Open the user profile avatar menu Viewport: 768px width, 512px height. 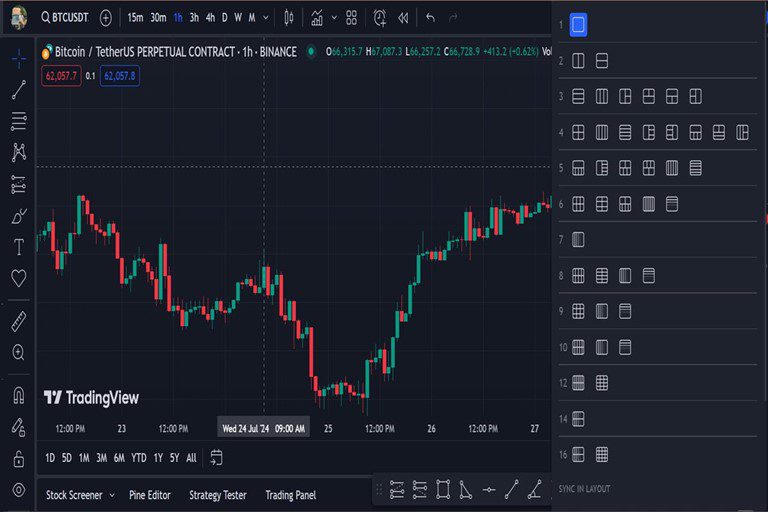[19, 18]
